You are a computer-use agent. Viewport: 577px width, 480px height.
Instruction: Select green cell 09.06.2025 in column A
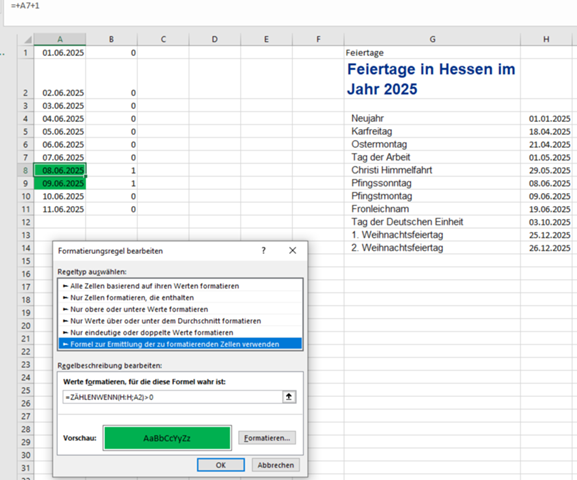(60, 183)
